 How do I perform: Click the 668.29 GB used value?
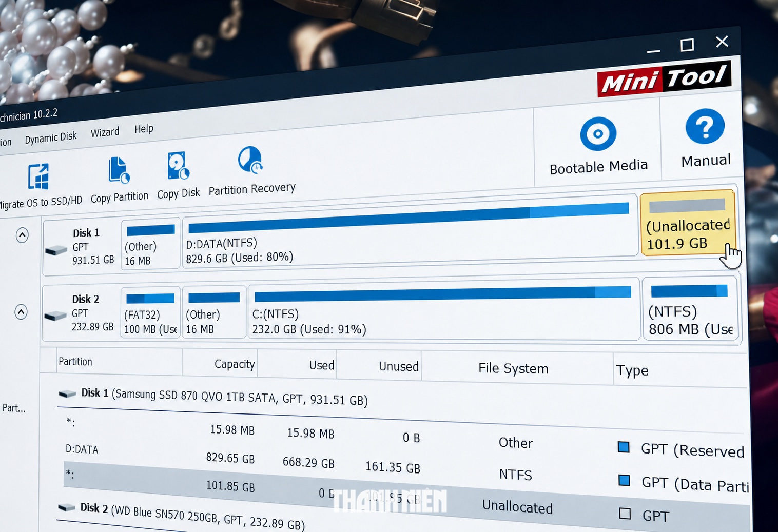(x=308, y=462)
